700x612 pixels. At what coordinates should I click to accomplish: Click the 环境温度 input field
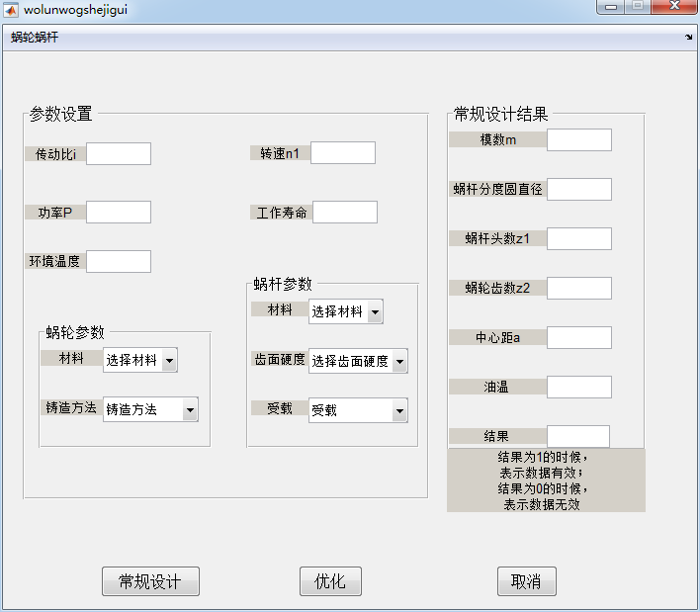click(119, 261)
